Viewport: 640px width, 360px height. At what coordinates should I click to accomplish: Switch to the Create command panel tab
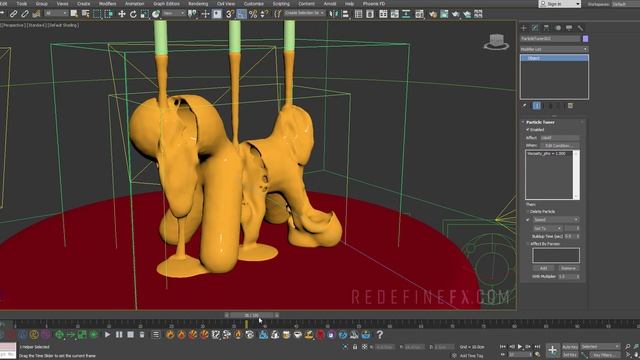click(x=524, y=28)
